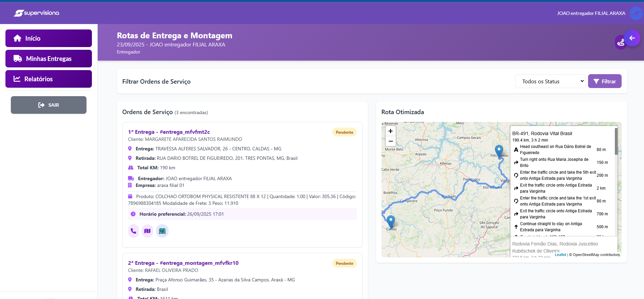Click the phone call icon in first delivery
The height and width of the screenshot is (299, 644).
click(134, 231)
